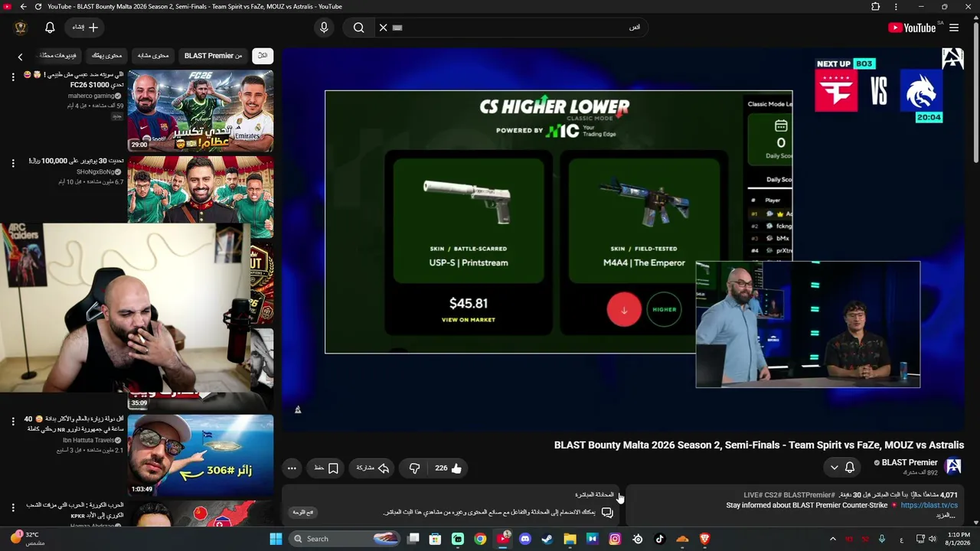The height and width of the screenshot is (551, 980).
Task: Open Task View on the taskbar
Action: point(413,539)
